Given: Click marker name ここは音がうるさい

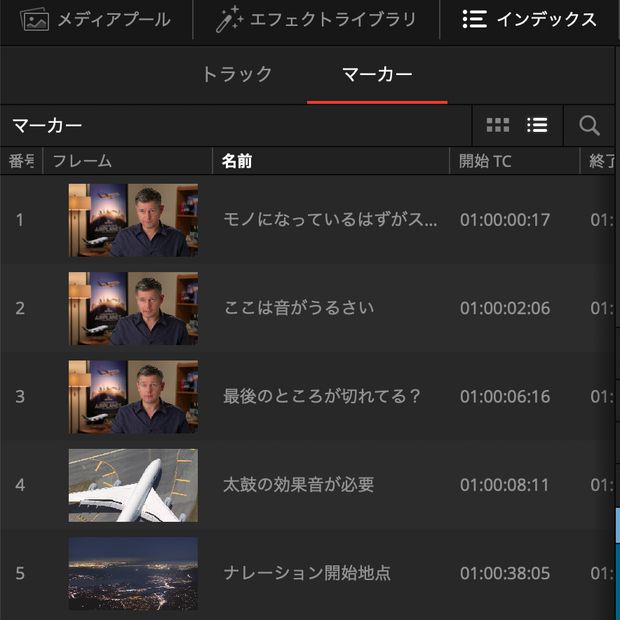Looking at the screenshot, I should click(299, 308).
